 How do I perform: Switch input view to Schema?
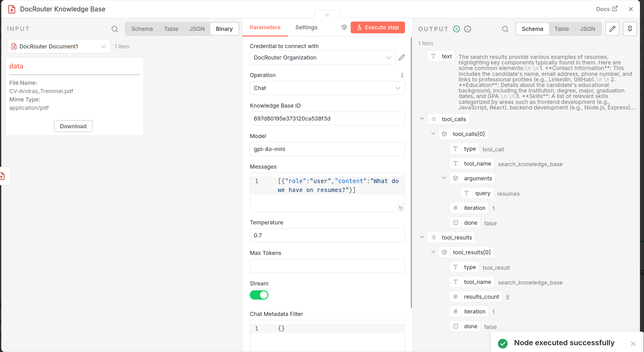pyautogui.click(x=142, y=29)
